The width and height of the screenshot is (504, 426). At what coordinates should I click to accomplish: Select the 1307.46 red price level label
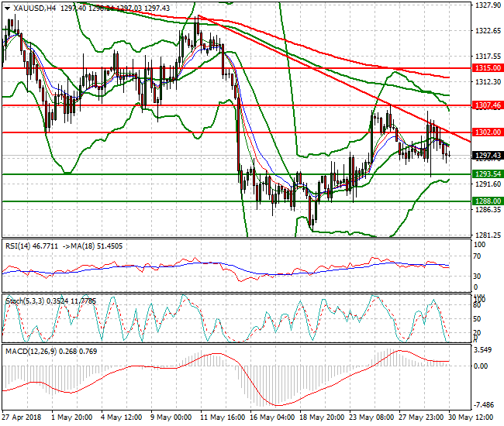pyautogui.click(x=488, y=105)
